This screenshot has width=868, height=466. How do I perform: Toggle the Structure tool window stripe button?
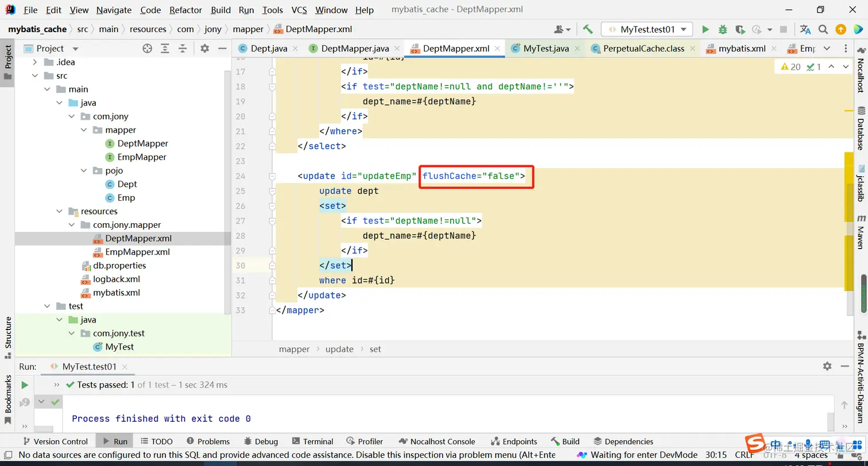tap(8, 337)
